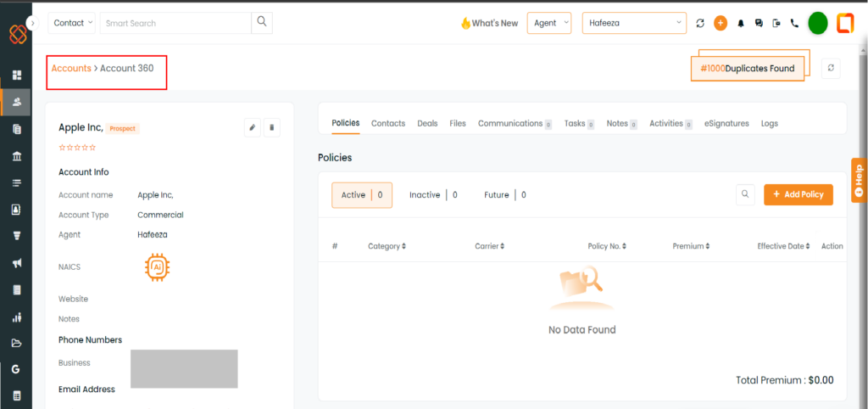Click the AI chip icon next to NAICS

[x=156, y=266]
